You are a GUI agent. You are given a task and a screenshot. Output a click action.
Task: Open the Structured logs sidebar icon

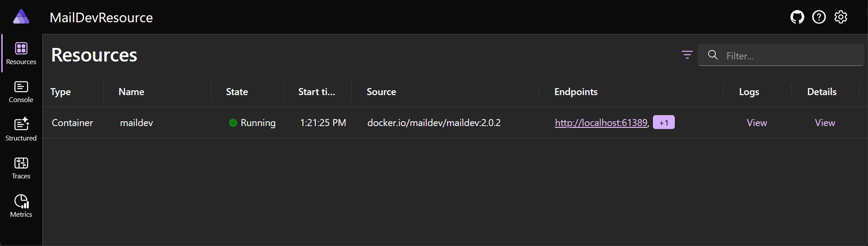[x=21, y=130]
